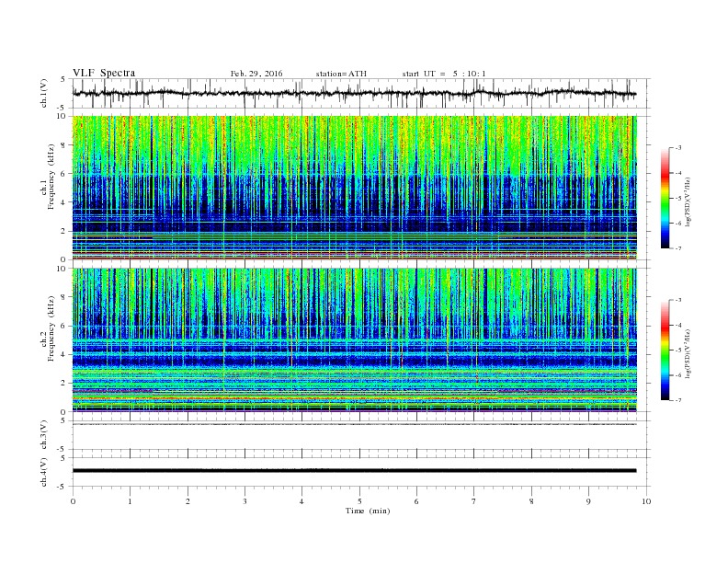Click the 2 minute tick on time axis
Viewport: 728px width, 563px height.
[188, 501]
